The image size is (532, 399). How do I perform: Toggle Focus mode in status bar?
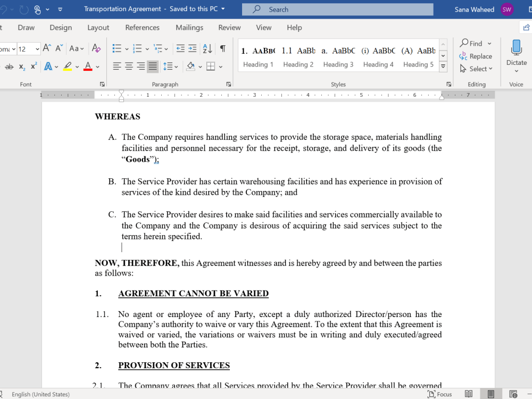[440, 394]
